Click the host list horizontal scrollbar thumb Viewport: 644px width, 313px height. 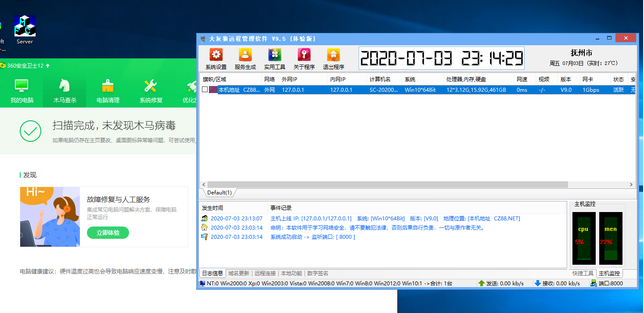click(x=387, y=185)
